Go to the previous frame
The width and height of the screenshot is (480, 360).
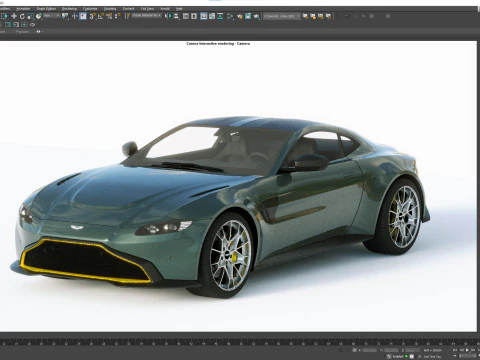pos(462,350)
